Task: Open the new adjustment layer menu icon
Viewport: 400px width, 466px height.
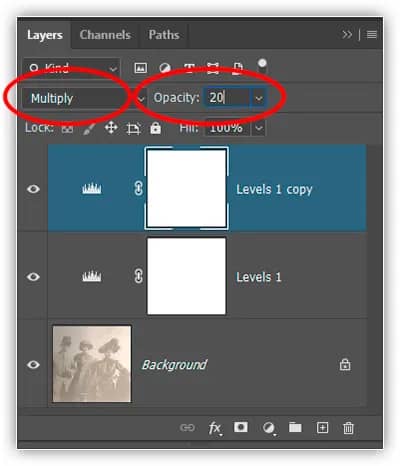Action: click(269, 428)
